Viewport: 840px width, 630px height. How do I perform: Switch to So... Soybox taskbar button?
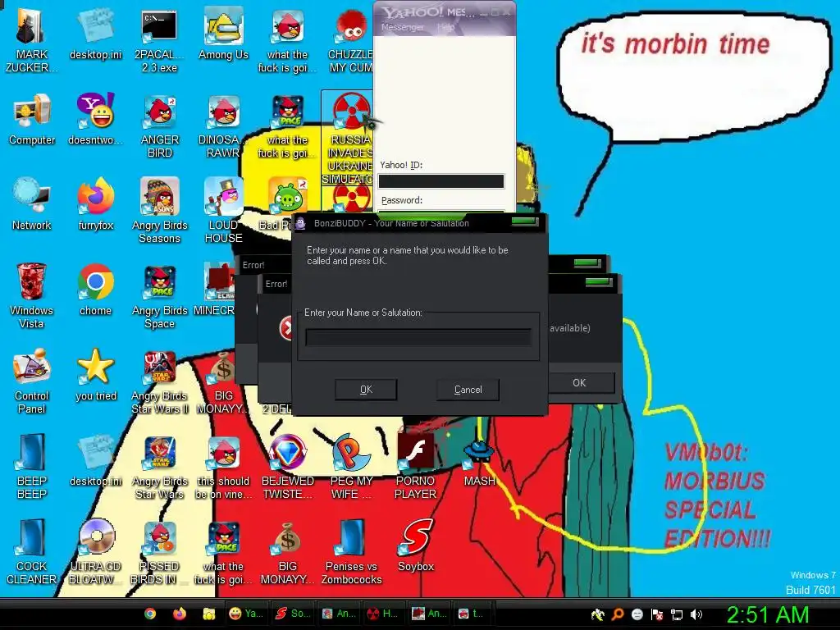[292, 614]
